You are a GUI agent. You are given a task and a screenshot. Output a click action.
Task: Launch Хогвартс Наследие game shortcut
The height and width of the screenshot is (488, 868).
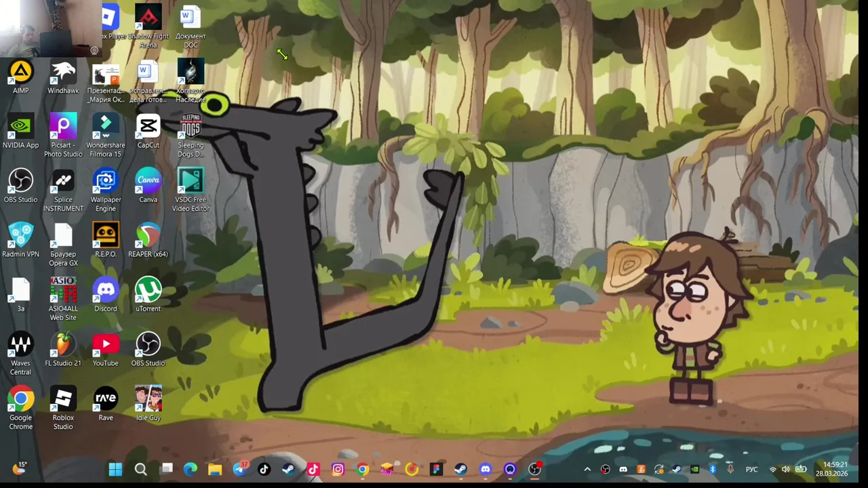[x=191, y=81]
